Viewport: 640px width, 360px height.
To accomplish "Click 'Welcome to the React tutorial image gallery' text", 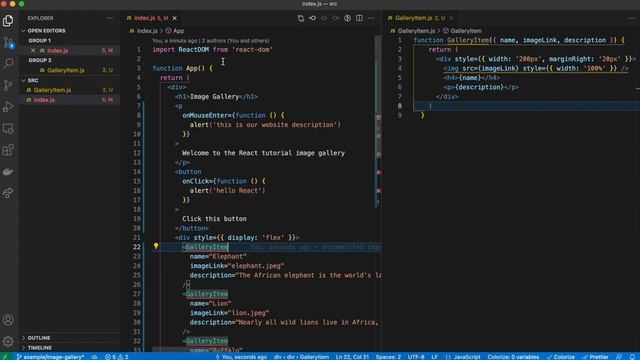I will [263, 153].
